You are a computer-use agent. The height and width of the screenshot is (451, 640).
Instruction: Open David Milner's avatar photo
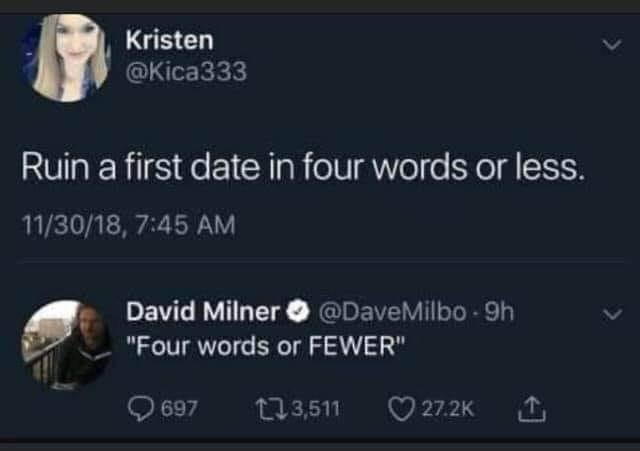pyautogui.click(x=66, y=344)
